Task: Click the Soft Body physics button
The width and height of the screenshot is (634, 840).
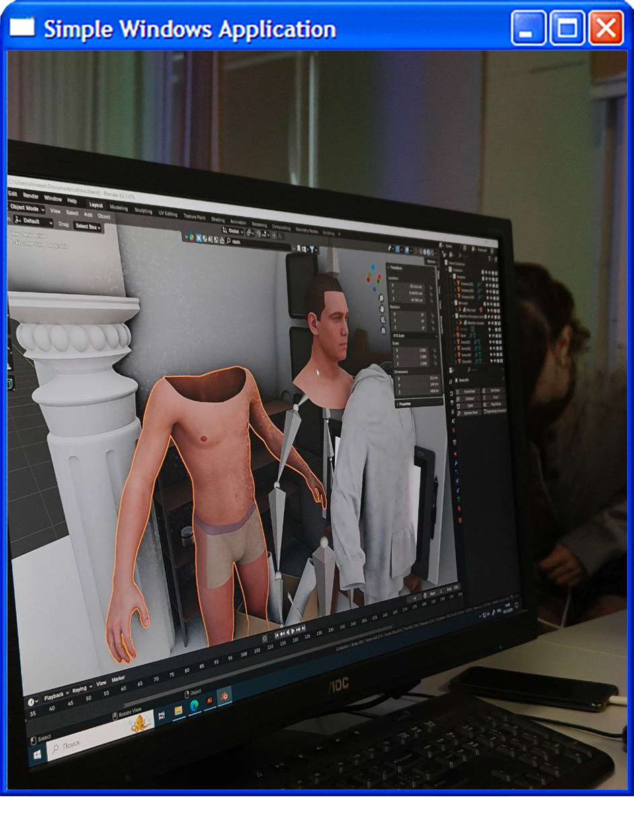Action: 494,390
